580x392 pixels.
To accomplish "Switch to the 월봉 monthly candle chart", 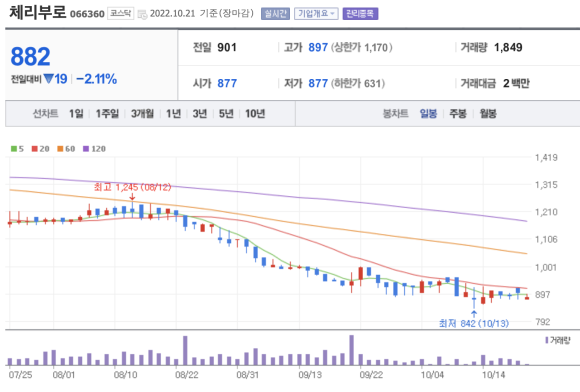I will click(x=488, y=114).
